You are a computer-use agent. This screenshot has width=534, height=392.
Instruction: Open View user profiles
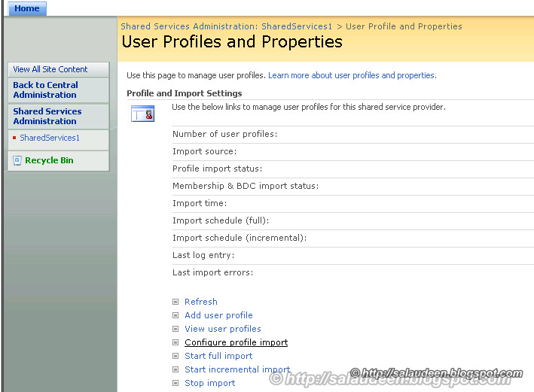point(223,329)
